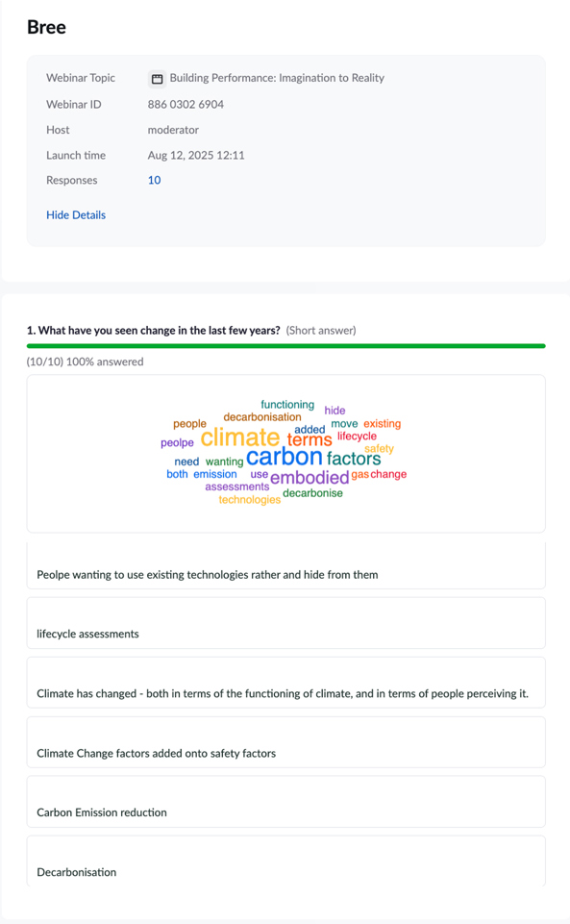Click 'decarbonisation' in the word cloud
The width and height of the screenshot is (570, 924).
(x=262, y=417)
